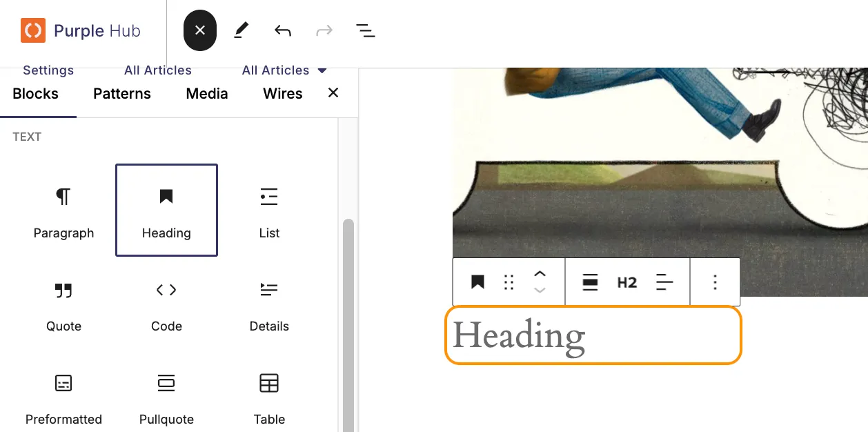The width and height of the screenshot is (868, 432).
Task: Insert a Quote block
Action: tap(63, 303)
